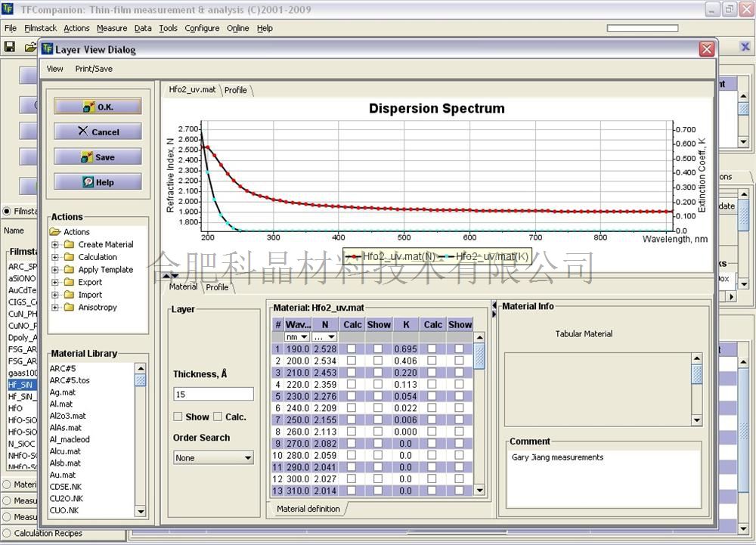Click the Comment text area
The image size is (756, 545).
click(604, 478)
